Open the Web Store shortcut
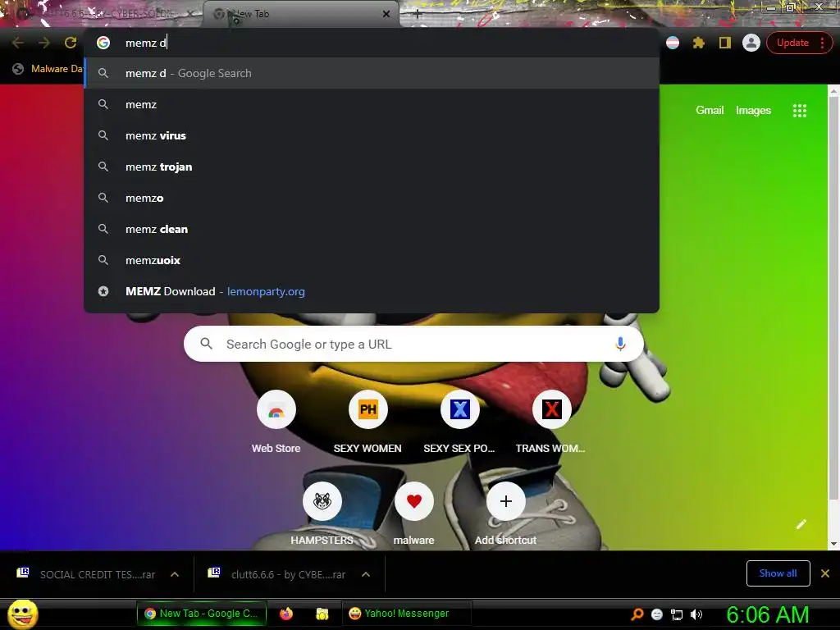 [x=276, y=423]
